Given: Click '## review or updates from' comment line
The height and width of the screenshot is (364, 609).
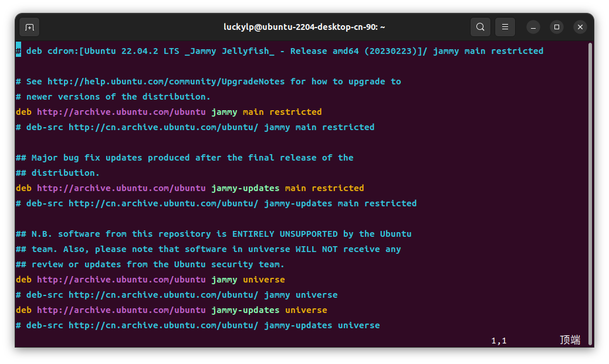Looking at the screenshot, I should point(150,264).
